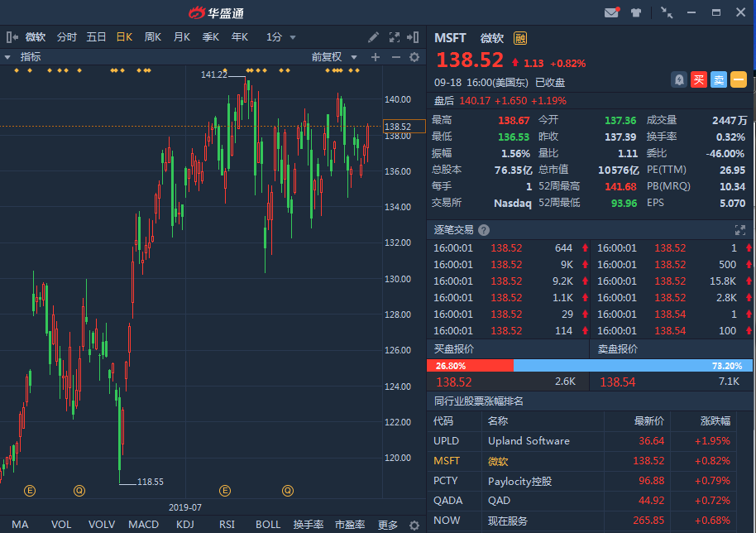Click the red 买 buy button
Viewport: 756px width, 533px height.
click(x=699, y=79)
